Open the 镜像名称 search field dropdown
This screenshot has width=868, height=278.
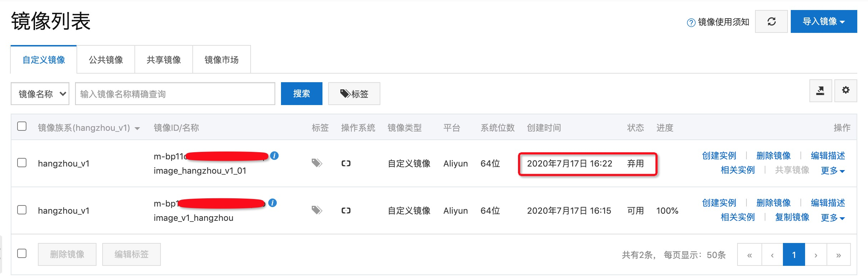(40, 94)
